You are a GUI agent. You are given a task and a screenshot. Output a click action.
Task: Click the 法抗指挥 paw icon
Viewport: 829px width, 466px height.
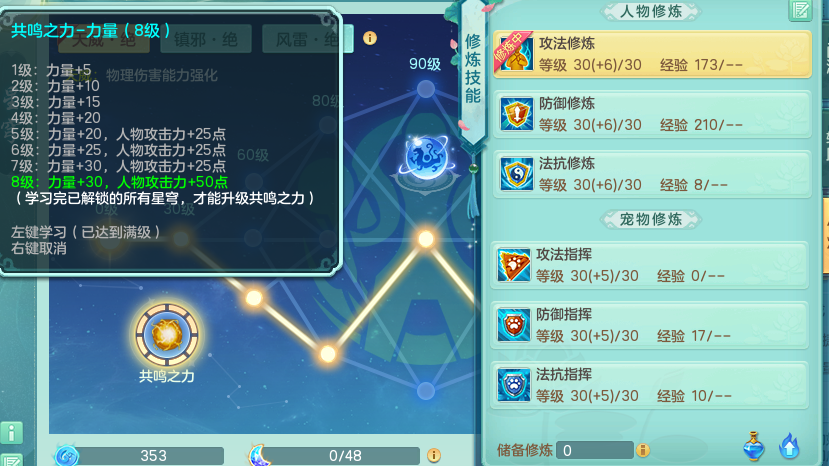(513, 385)
